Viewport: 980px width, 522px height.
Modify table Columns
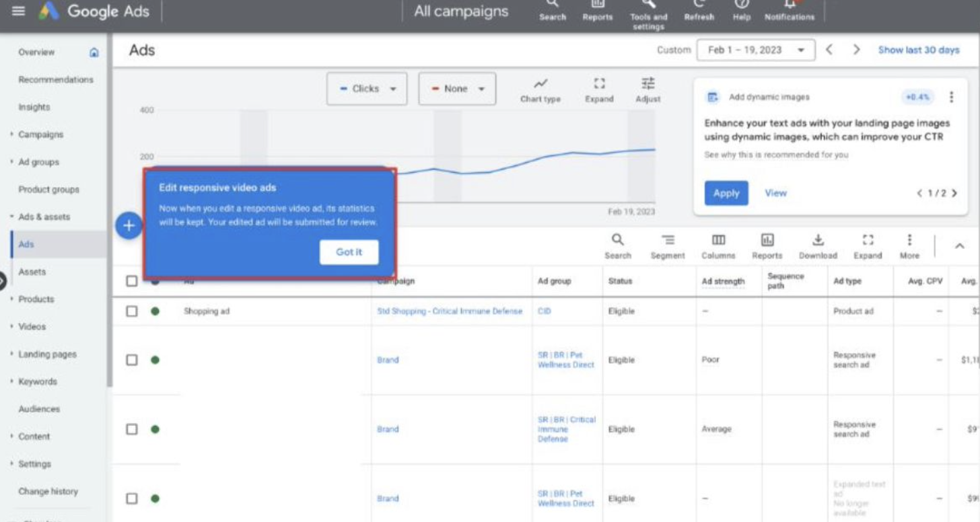[718, 246]
